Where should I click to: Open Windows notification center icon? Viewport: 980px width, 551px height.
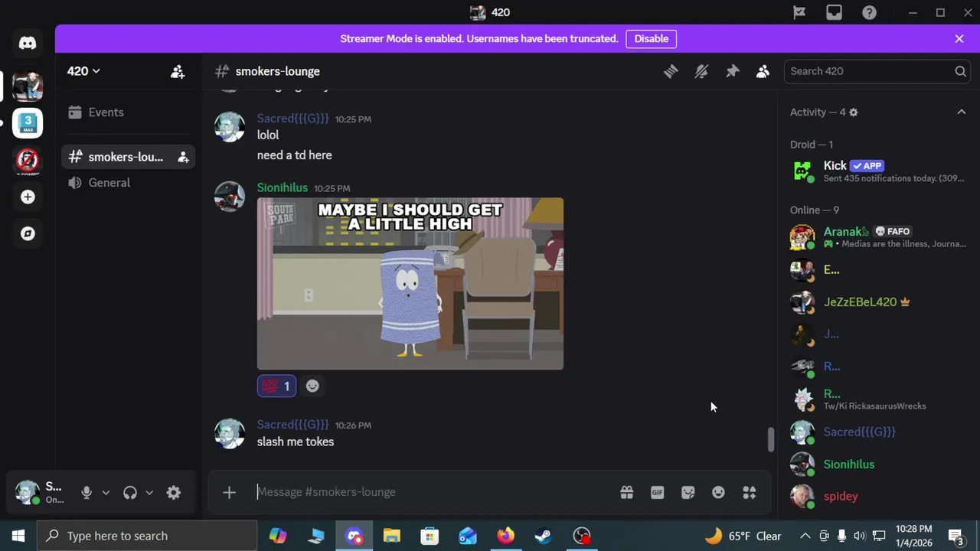(x=955, y=536)
